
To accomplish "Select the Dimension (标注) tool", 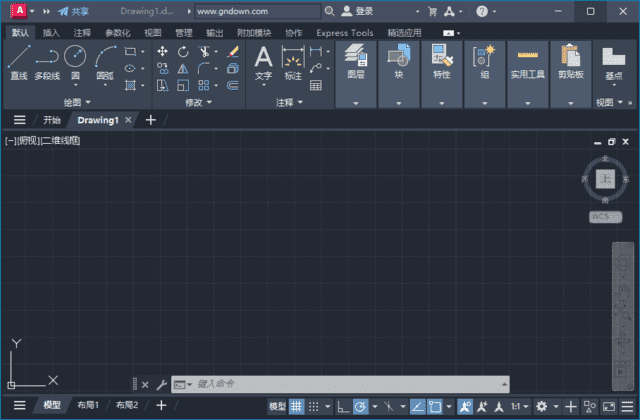I will coord(293,62).
